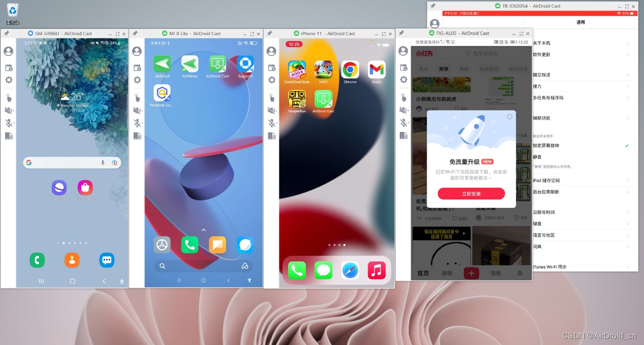Toggle microphone mute in MI 8 Lite sidebar
Screen dimensions: 644x345
point(137,123)
